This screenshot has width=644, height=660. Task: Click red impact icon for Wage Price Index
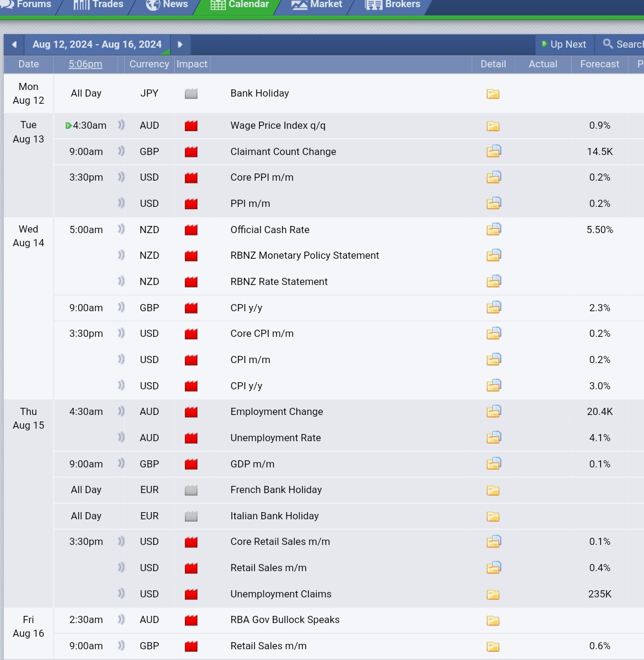pos(191,126)
